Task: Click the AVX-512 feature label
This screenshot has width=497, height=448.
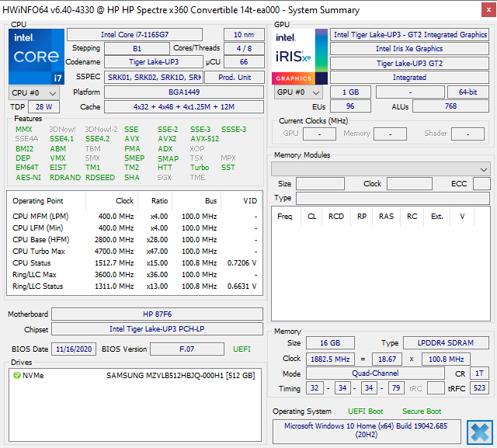Action: point(204,139)
